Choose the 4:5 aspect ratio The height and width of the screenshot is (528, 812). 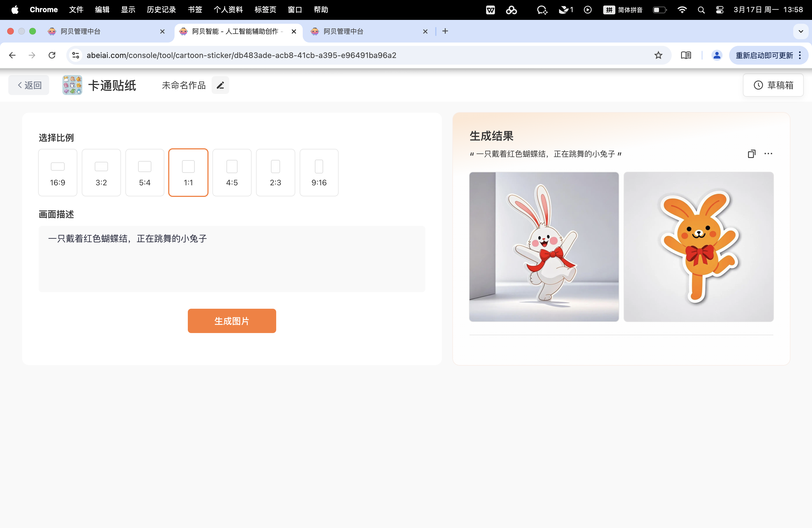click(232, 173)
